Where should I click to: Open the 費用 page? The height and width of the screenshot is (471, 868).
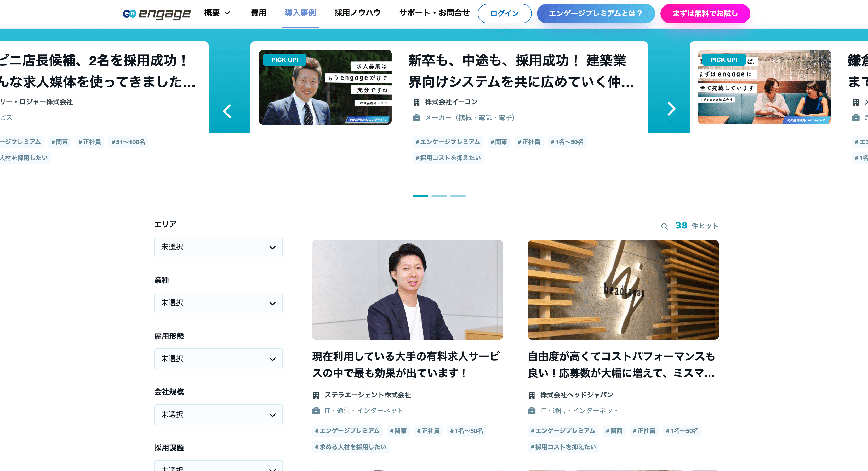pos(259,13)
